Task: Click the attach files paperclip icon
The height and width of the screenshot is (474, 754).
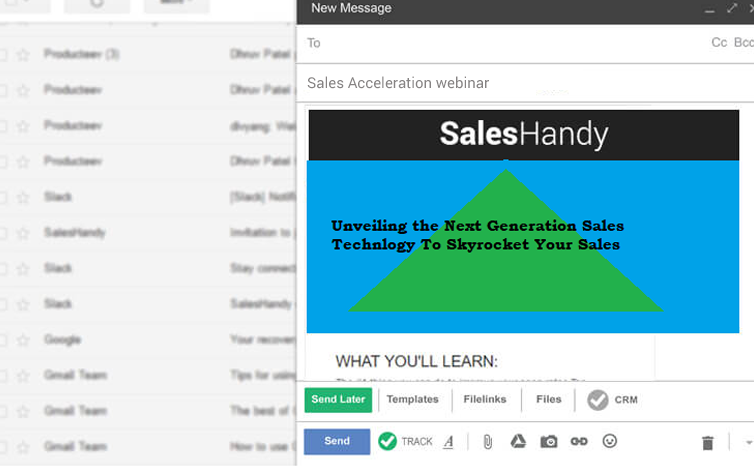Action: click(488, 441)
